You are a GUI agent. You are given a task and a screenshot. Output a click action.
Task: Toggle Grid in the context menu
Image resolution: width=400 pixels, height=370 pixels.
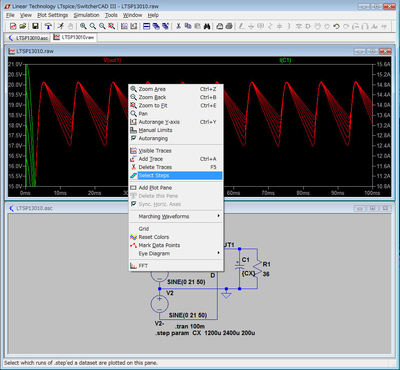176,229
